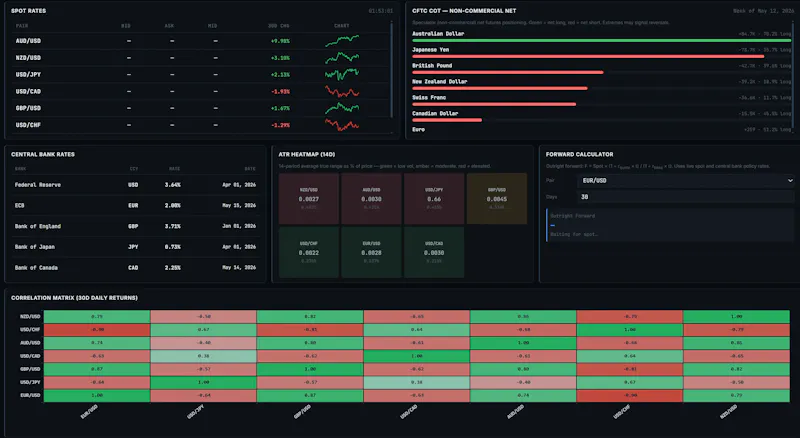Viewport: 800px width, 438px height.
Task: Open the USD/JPY sparkline chart in Spot Rates
Action: click(342, 75)
